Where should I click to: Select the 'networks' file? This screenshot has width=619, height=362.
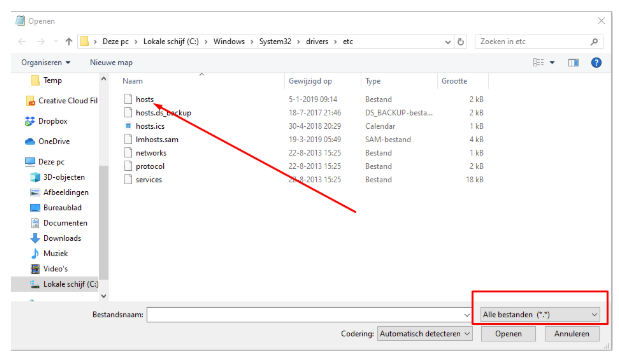coord(151,153)
